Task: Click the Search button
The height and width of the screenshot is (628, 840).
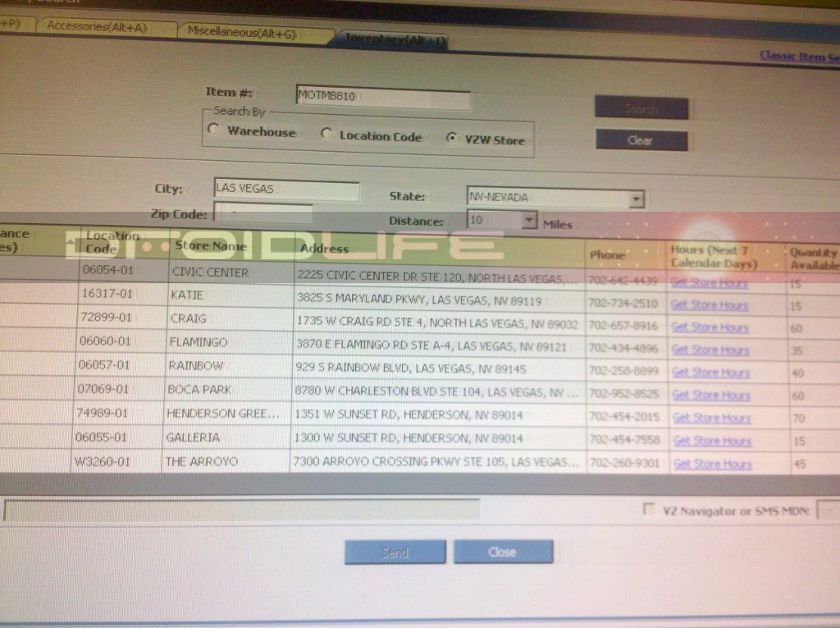Action: click(x=641, y=108)
